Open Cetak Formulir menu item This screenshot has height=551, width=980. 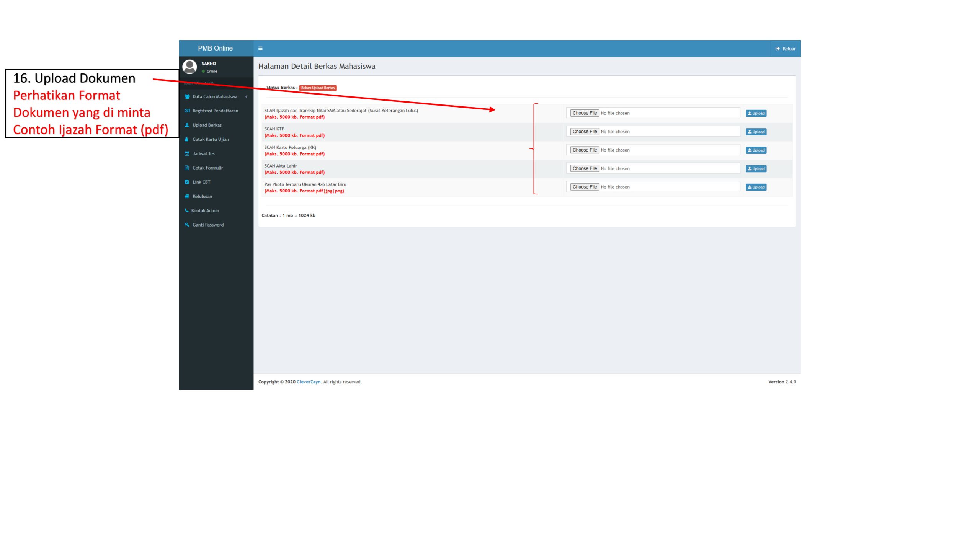click(207, 168)
